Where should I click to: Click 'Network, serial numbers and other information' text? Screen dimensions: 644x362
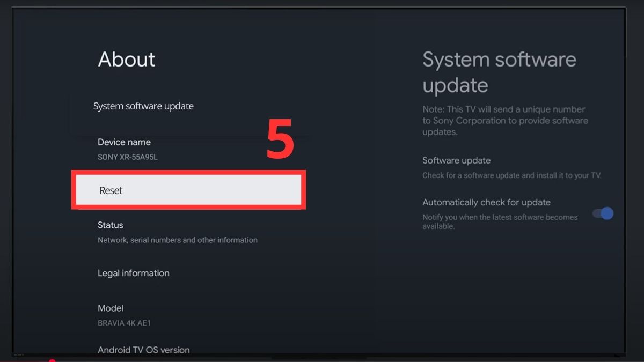click(x=178, y=240)
